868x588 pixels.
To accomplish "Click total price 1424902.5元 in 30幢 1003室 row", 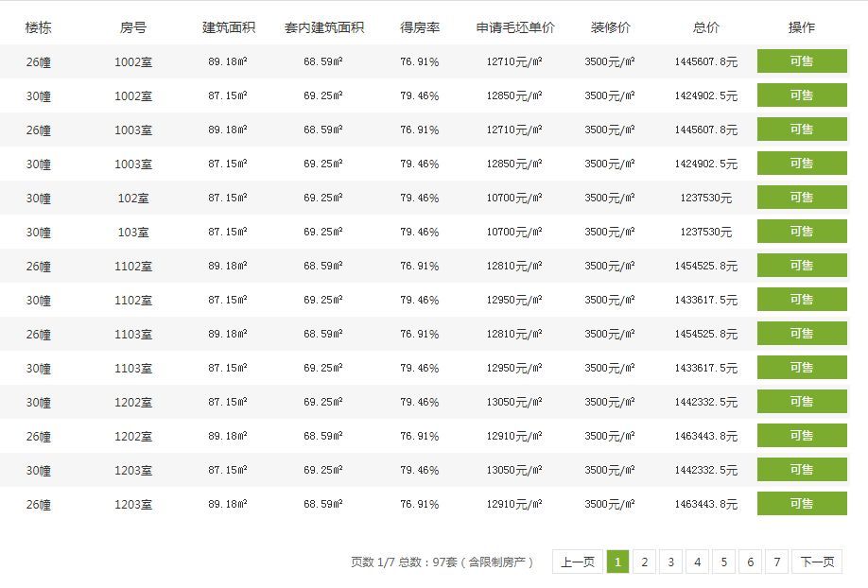I will (705, 164).
